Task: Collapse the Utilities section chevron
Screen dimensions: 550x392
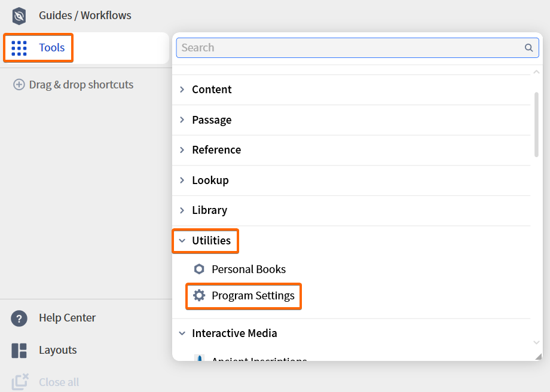Action: (x=182, y=241)
